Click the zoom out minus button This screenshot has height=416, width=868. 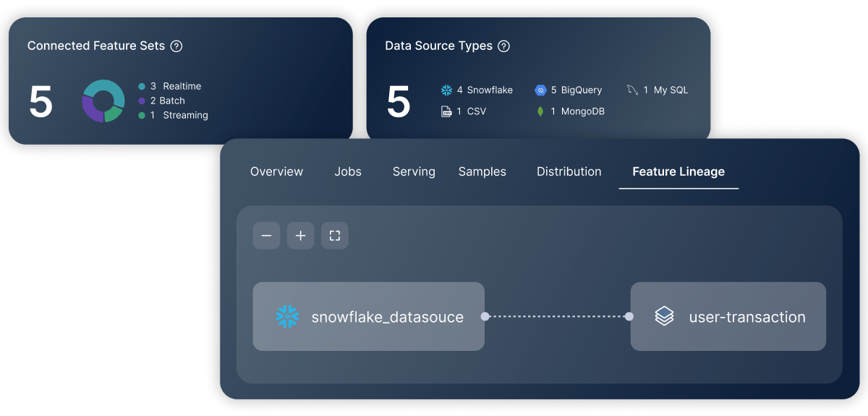tap(266, 236)
